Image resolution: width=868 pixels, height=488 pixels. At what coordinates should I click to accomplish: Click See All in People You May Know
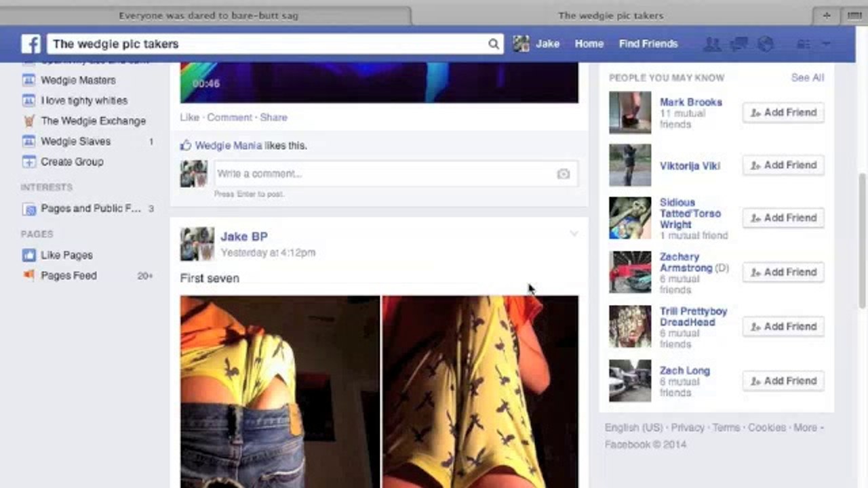(x=808, y=78)
